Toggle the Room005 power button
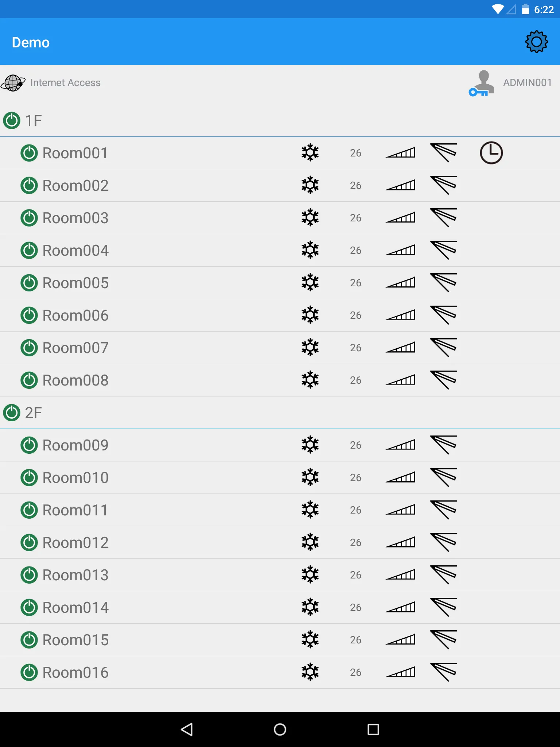 29,283
